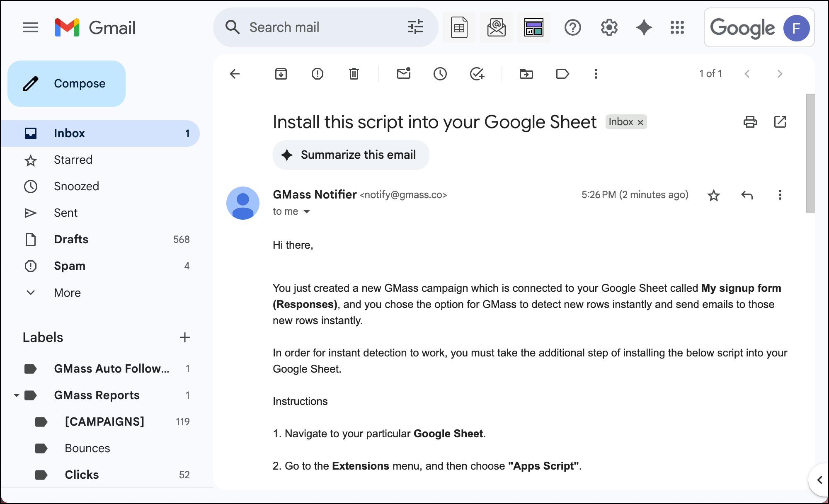Expand the 'to me' recipient details
The height and width of the screenshot is (504, 829).
tap(307, 211)
